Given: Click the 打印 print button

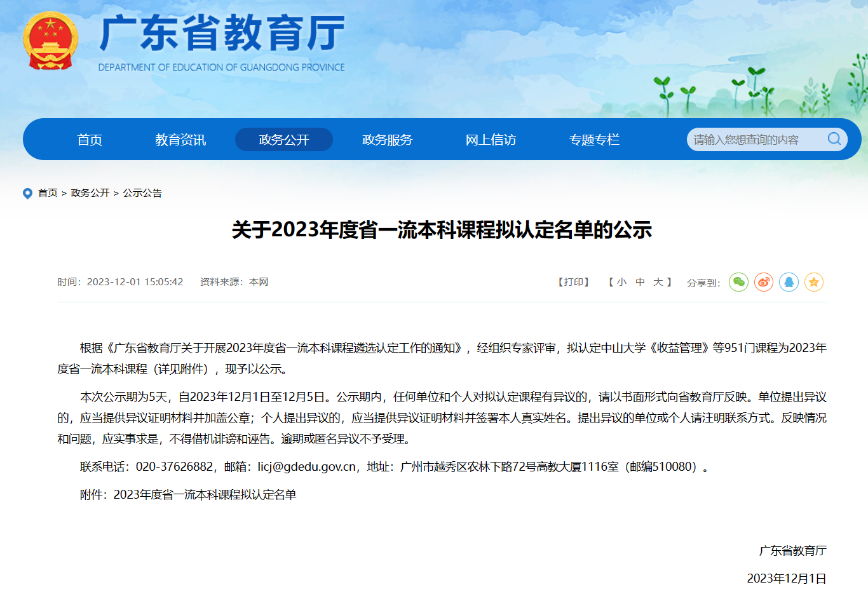Looking at the screenshot, I should coord(574,282).
